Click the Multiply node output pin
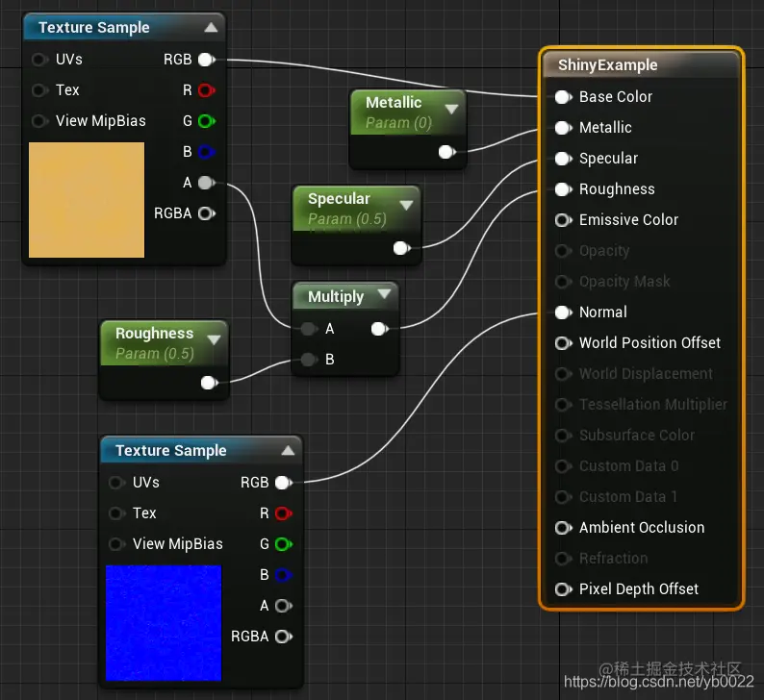The image size is (764, 700). click(379, 329)
